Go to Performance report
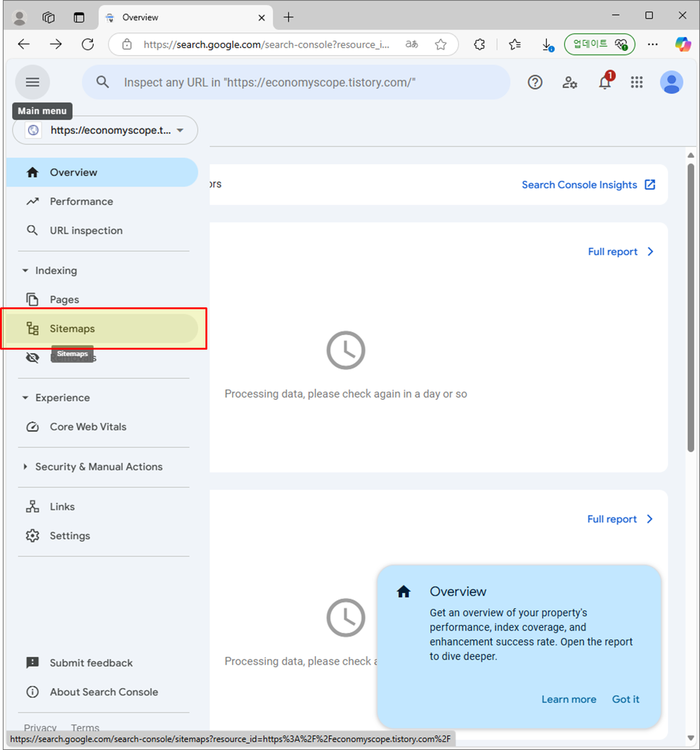 click(81, 201)
